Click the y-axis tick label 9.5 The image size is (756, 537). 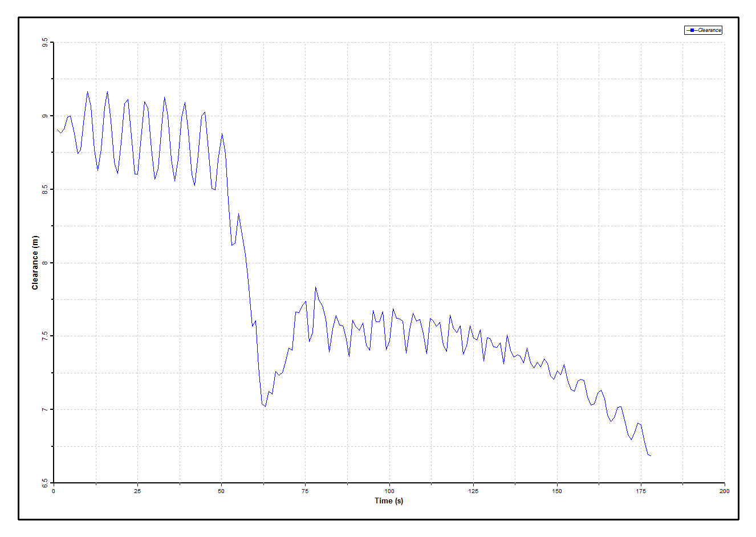pos(44,43)
